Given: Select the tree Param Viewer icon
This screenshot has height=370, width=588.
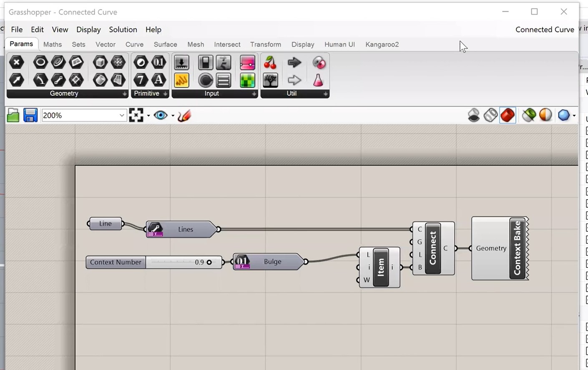Looking at the screenshot, I should (270, 80).
